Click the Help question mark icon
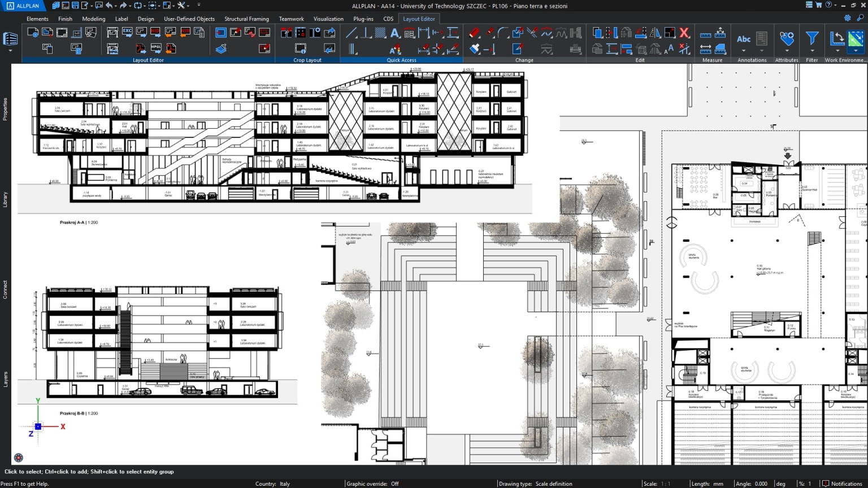The height and width of the screenshot is (488, 868). coord(828,5)
